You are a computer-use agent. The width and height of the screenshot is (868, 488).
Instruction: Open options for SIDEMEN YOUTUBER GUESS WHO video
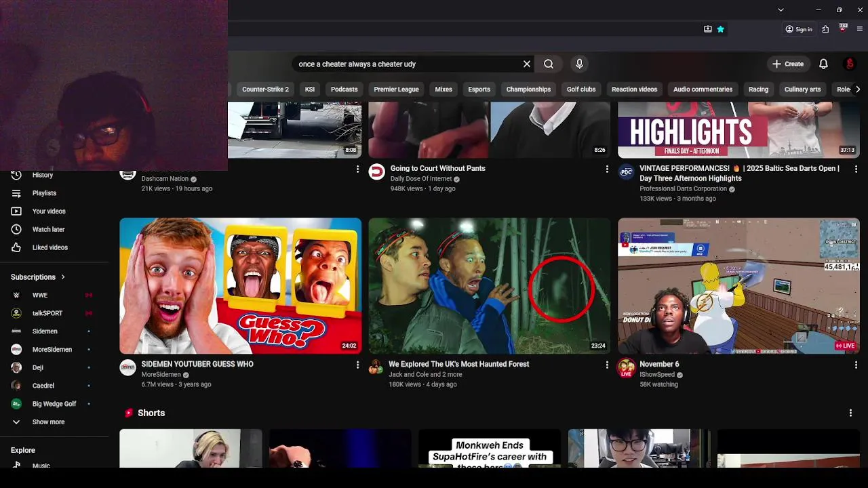pyautogui.click(x=357, y=365)
